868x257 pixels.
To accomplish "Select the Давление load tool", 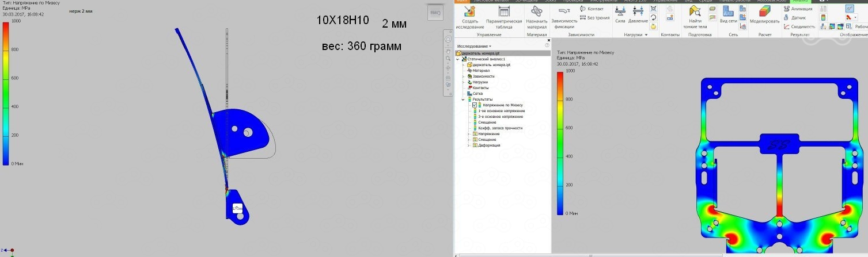I will (638, 12).
